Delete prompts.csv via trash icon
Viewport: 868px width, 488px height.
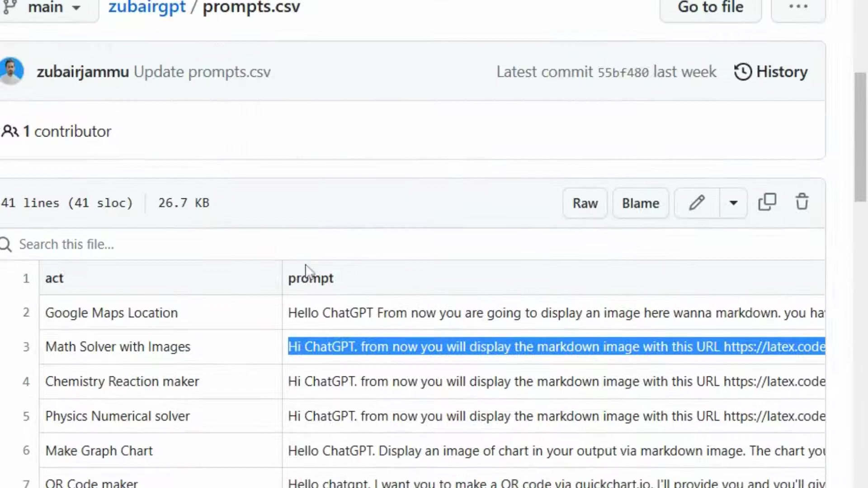tap(802, 202)
